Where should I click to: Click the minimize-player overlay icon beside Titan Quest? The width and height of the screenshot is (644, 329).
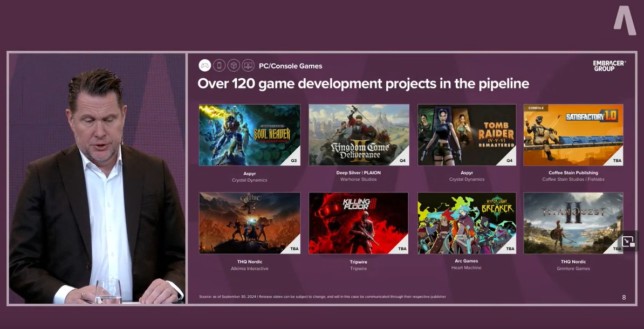click(628, 242)
